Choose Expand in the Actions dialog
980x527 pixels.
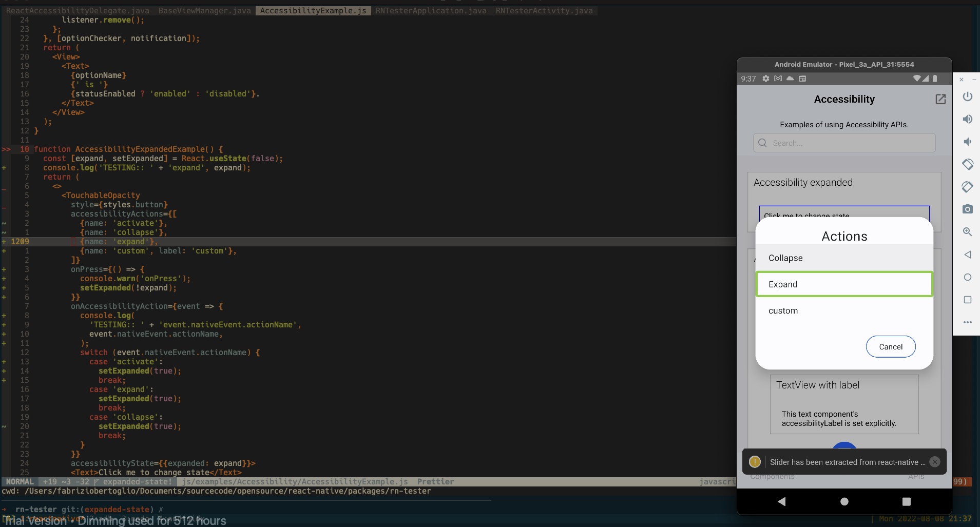click(844, 284)
